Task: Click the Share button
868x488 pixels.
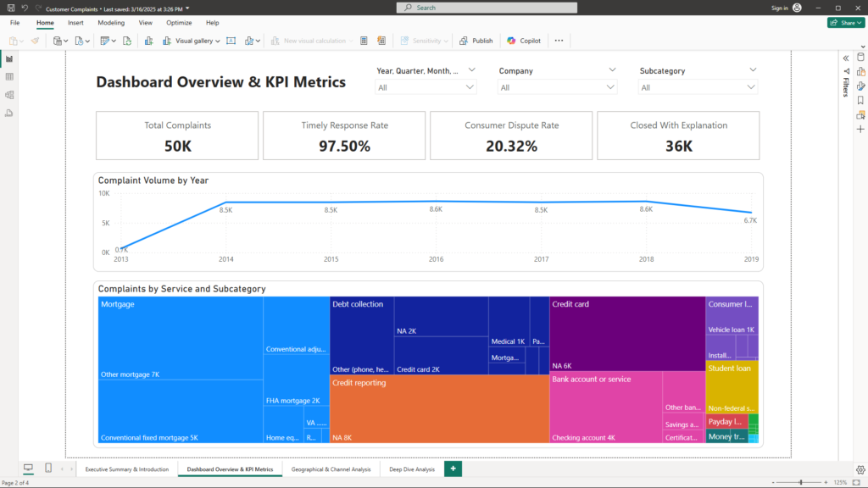Action: pos(845,23)
